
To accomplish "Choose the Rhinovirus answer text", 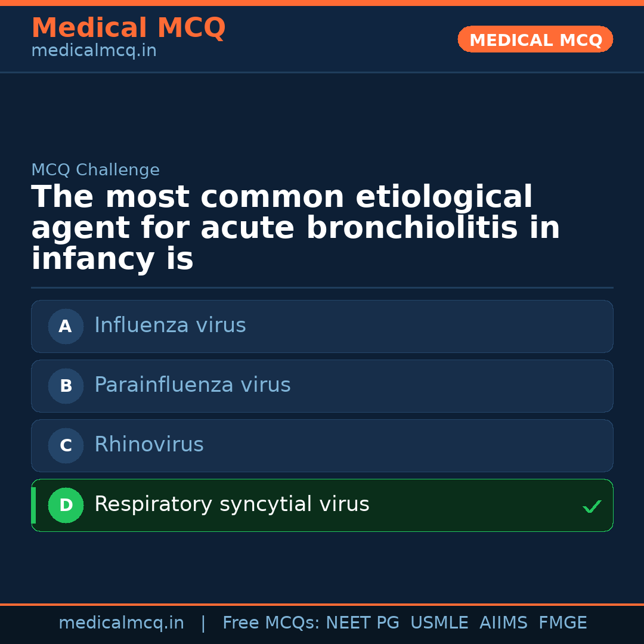I will tap(148, 445).
